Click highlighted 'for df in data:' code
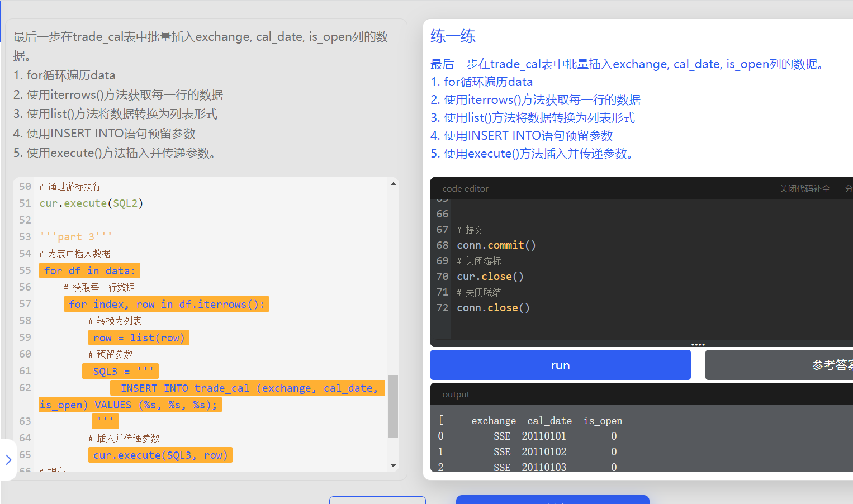Viewport: 853px width, 504px height. click(x=89, y=270)
